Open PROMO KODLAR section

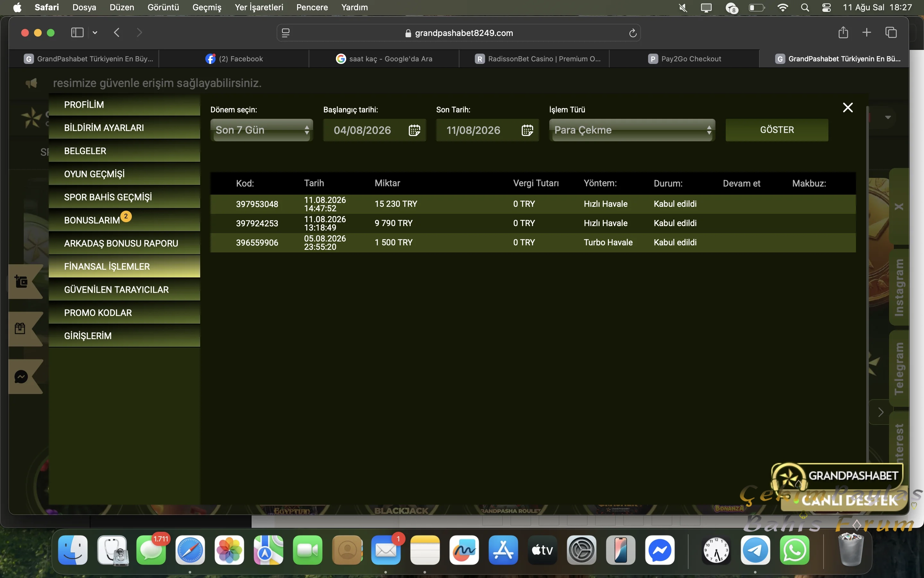(x=124, y=313)
